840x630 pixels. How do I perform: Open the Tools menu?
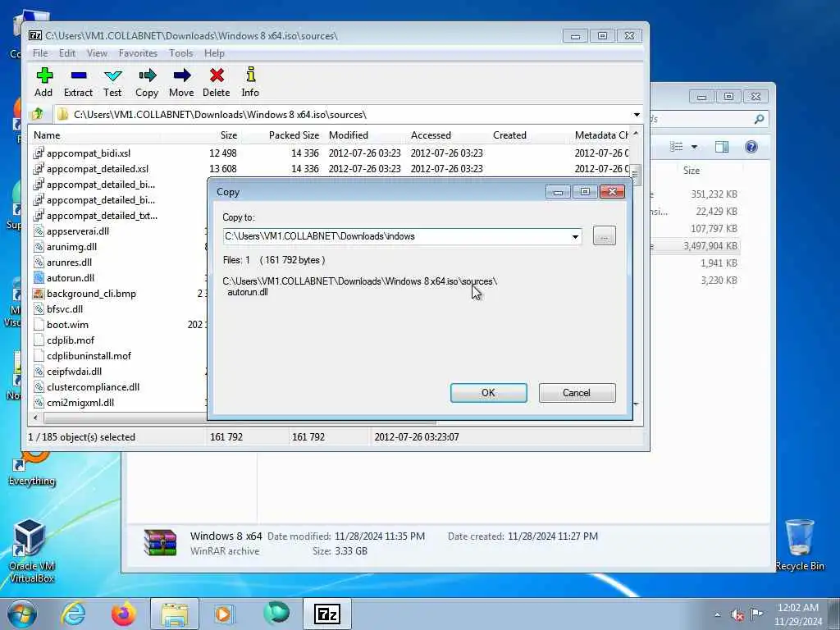click(181, 53)
